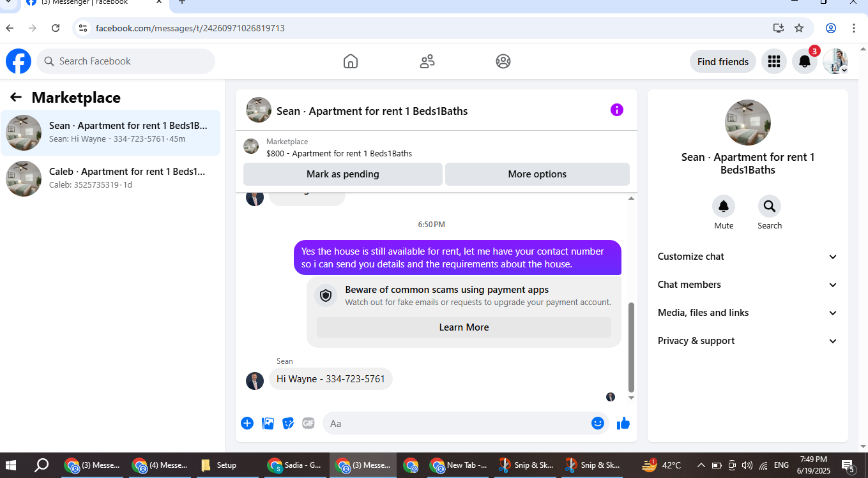
Task: Click the listing thumbnail in chat header
Action: [259, 110]
